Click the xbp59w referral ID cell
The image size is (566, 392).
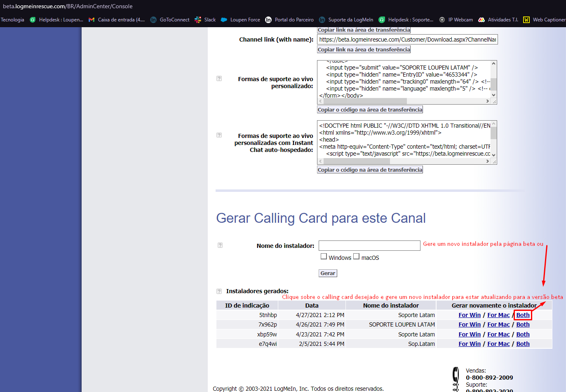pos(247,335)
